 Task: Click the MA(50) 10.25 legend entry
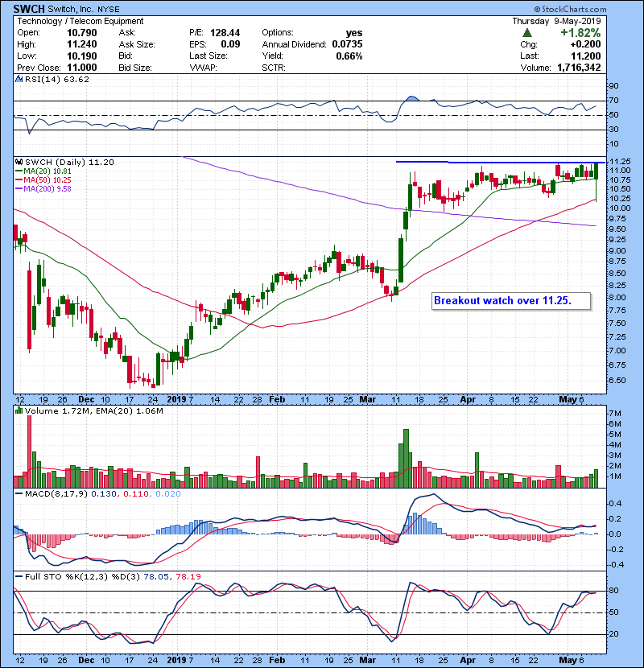[44, 179]
